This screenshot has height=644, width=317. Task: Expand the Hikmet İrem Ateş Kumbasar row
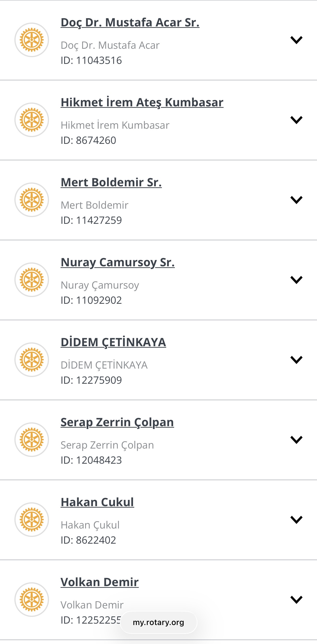click(296, 120)
